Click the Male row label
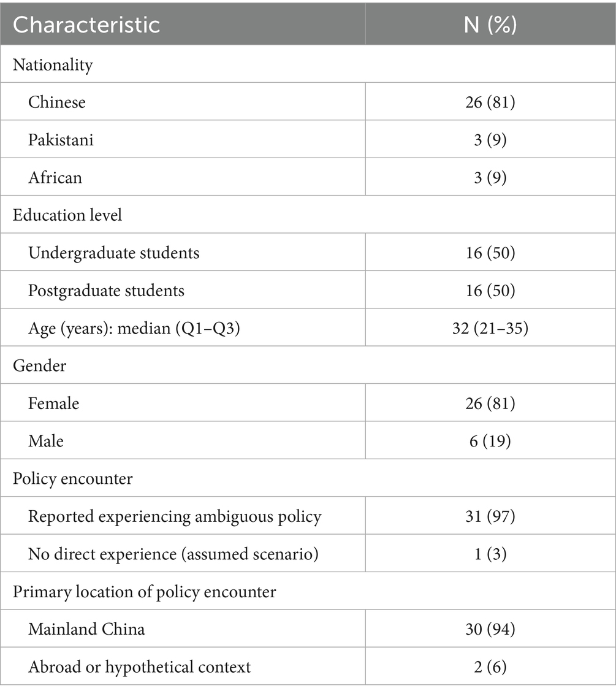Screen dimensions: 616x696 click(x=46, y=441)
